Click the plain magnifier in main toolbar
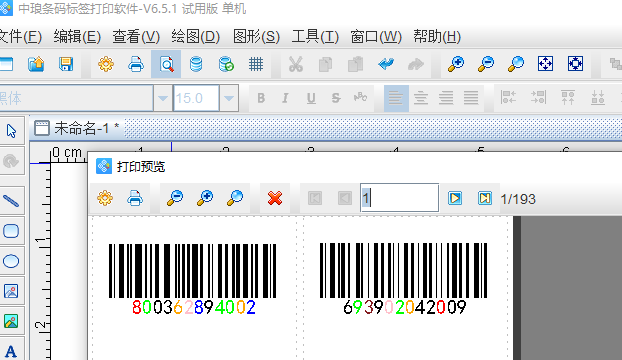The image size is (622, 360). tap(516, 64)
